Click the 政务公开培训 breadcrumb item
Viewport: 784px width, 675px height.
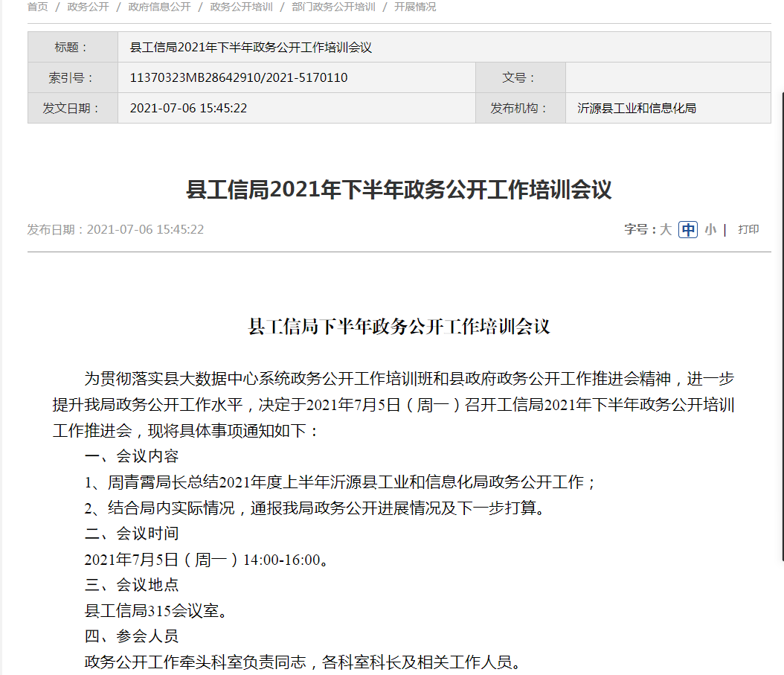(241, 7)
